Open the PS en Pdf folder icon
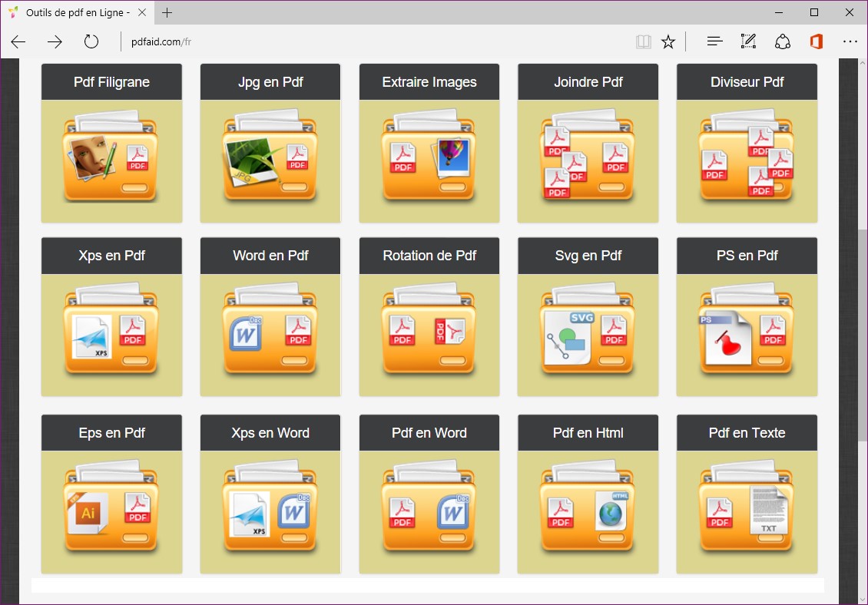The image size is (868, 605). coord(747,330)
